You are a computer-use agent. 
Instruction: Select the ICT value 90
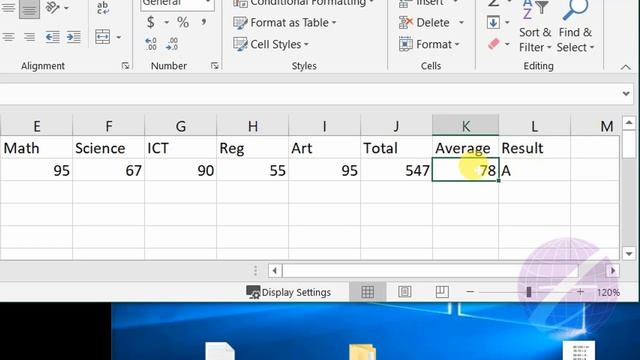point(181,170)
